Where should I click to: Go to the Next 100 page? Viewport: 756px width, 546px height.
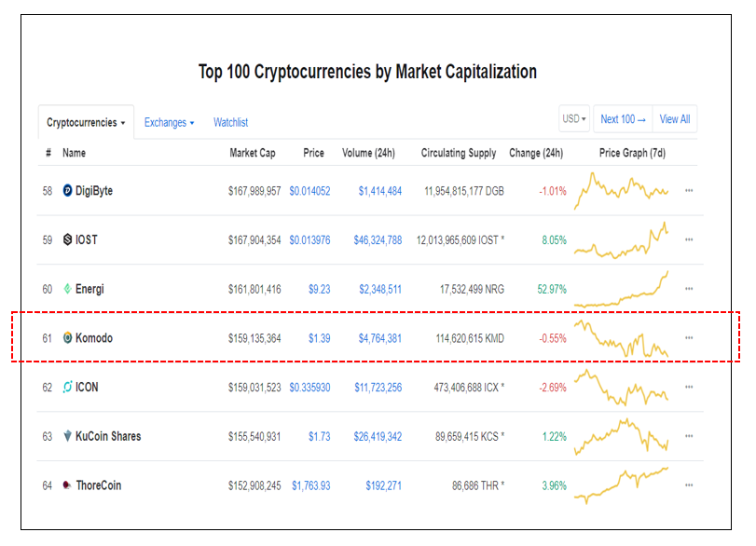click(x=622, y=119)
